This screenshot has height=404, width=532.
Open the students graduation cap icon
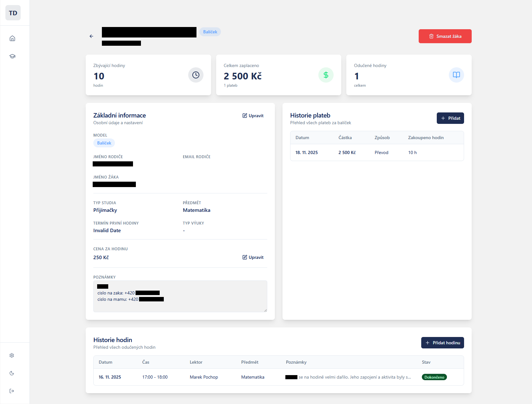[x=12, y=56]
